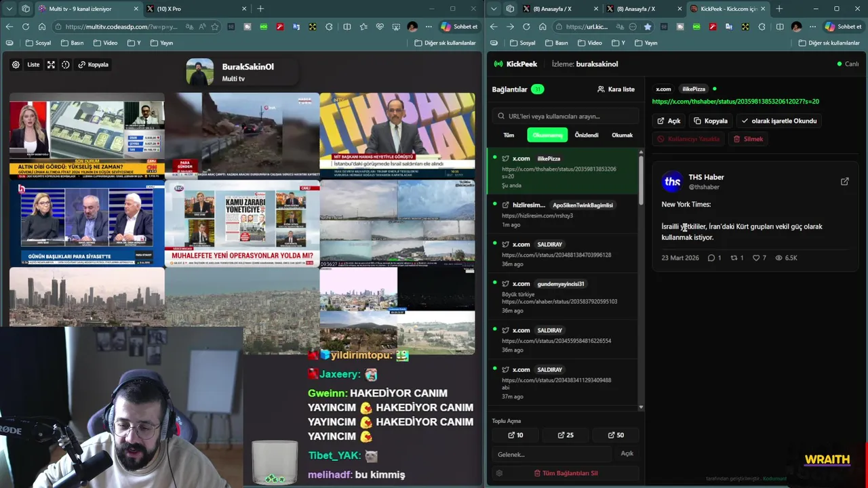Open left browser three-dots menu
Image resolution: width=868 pixels, height=488 pixels.
tap(429, 26)
